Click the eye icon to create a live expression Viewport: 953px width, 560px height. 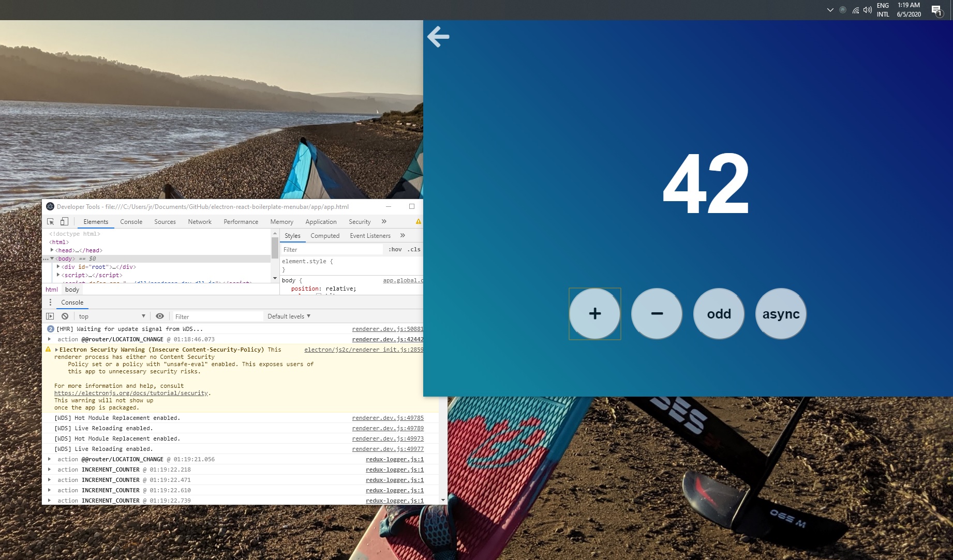(x=160, y=316)
